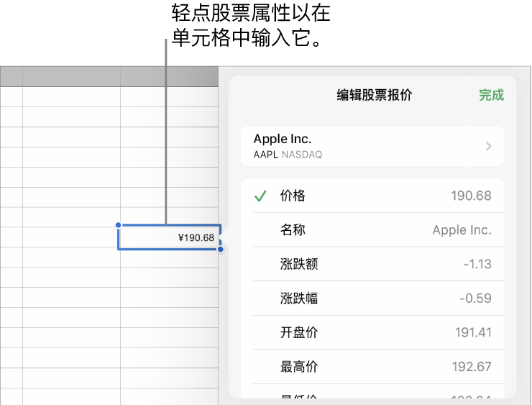Click the 编辑股票报价 panel title
The image size is (532, 405).
(x=375, y=95)
